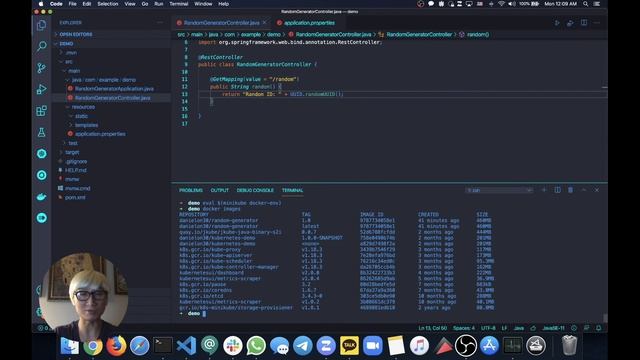The image size is (640, 360).
Task: Open OBS from the Dock
Action: pyautogui.click(x=466, y=346)
